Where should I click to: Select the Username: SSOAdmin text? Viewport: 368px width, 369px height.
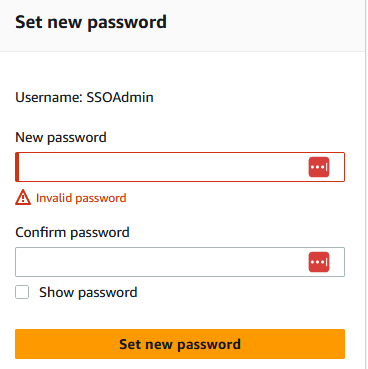click(x=84, y=97)
